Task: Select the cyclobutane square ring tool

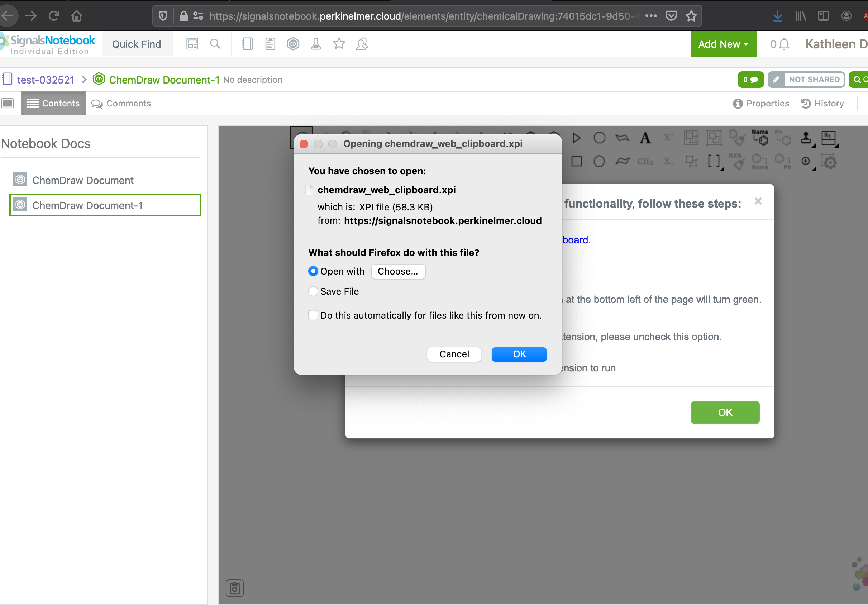Action: [x=576, y=161]
